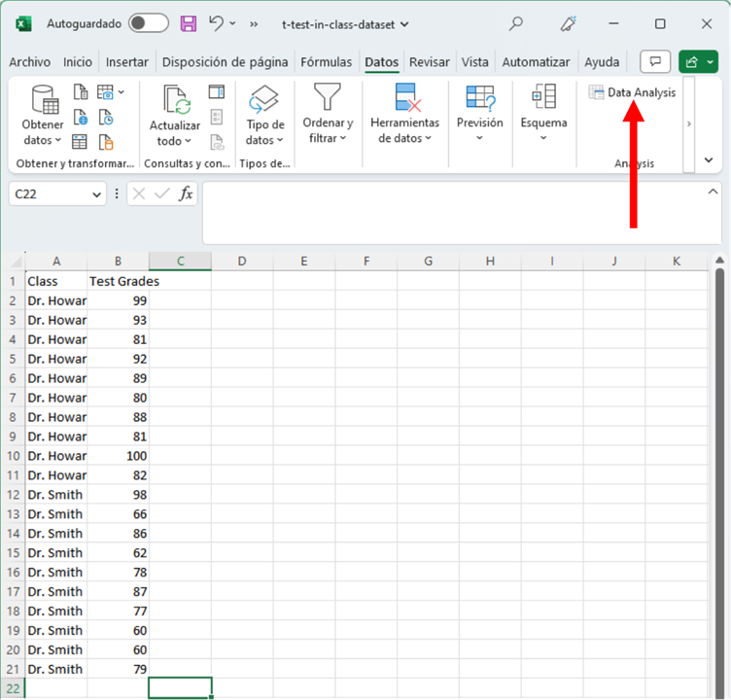Launch the Data Analysis tool
The height and width of the screenshot is (700, 731).
tap(632, 92)
